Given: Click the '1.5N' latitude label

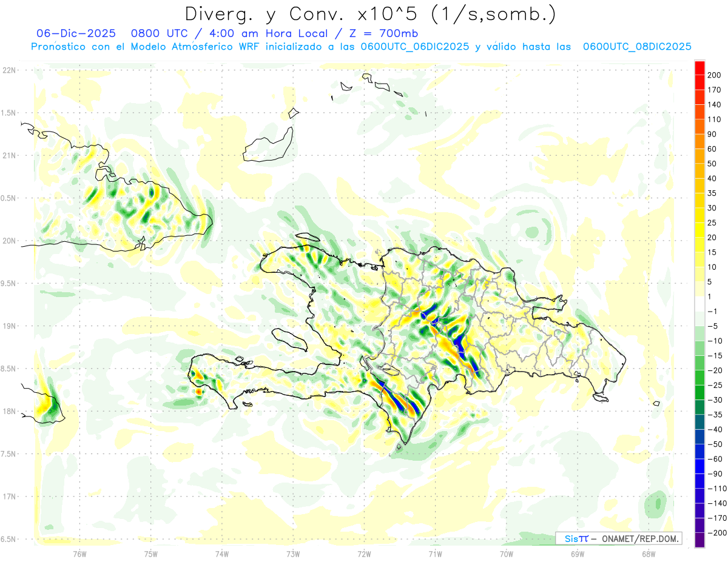Looking at the screenshot, I should pos(8,113).
